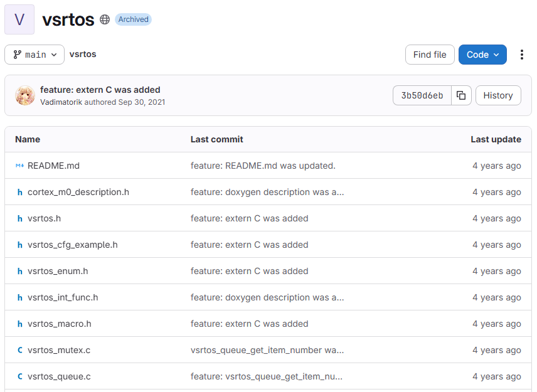Open README.md last commit message link

[263, 166]
